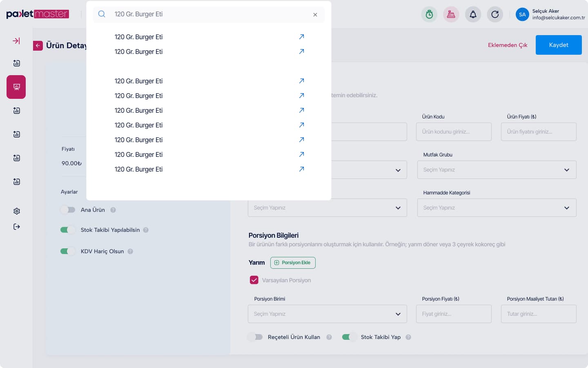The image size is (588, 368).
Task: Focus the Ürün Kodu input field
Action: (454, 132)
